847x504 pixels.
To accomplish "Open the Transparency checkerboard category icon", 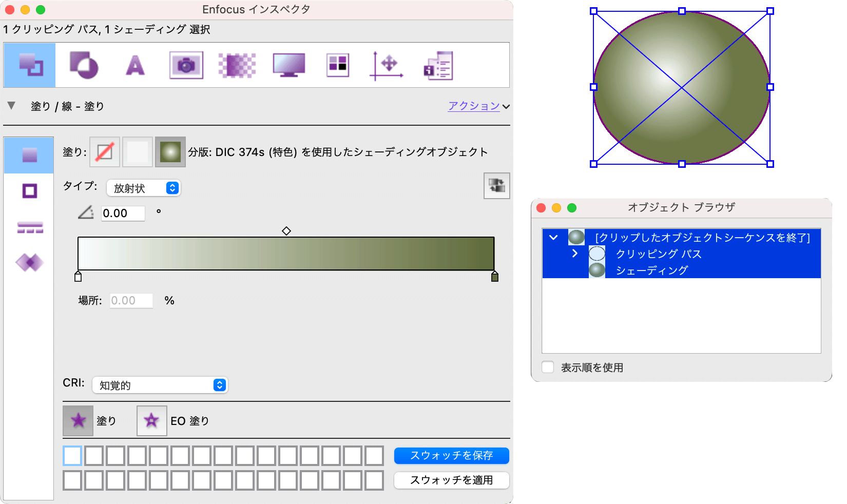I will 237,66.
